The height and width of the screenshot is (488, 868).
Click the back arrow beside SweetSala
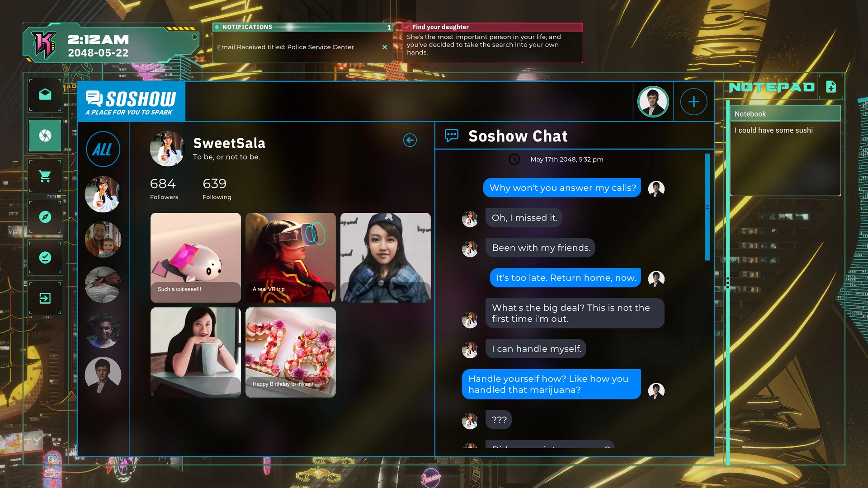(410, 140)
